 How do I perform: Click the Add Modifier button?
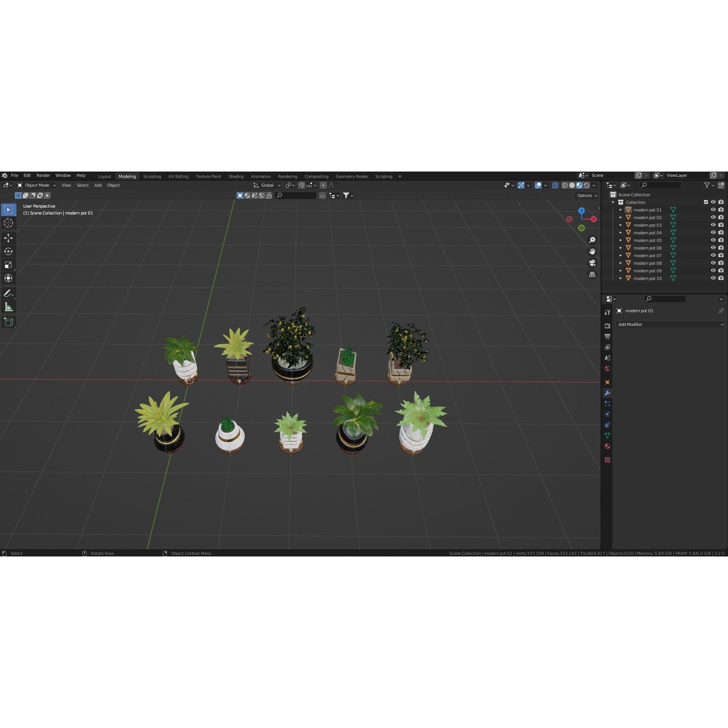point(670,324)
